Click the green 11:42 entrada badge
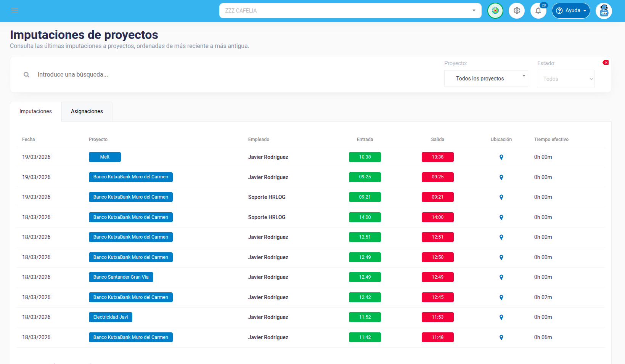The height and width of the screenshot is (364, 625). click(365, 337)
